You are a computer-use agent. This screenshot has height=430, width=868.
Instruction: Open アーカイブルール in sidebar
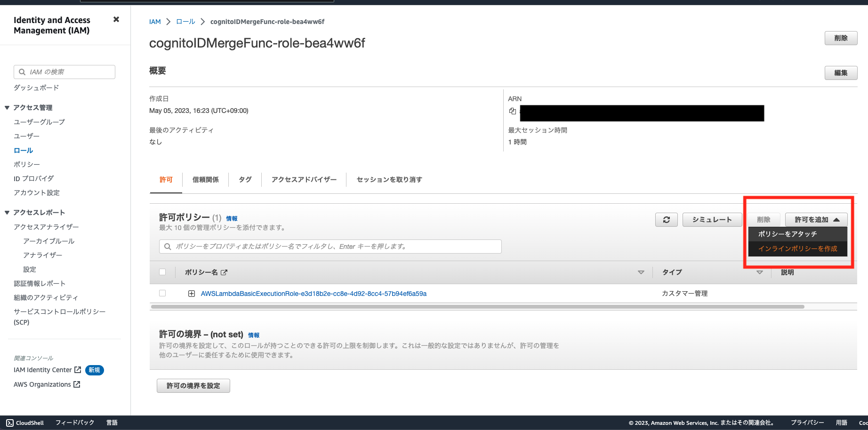[49, 241]
